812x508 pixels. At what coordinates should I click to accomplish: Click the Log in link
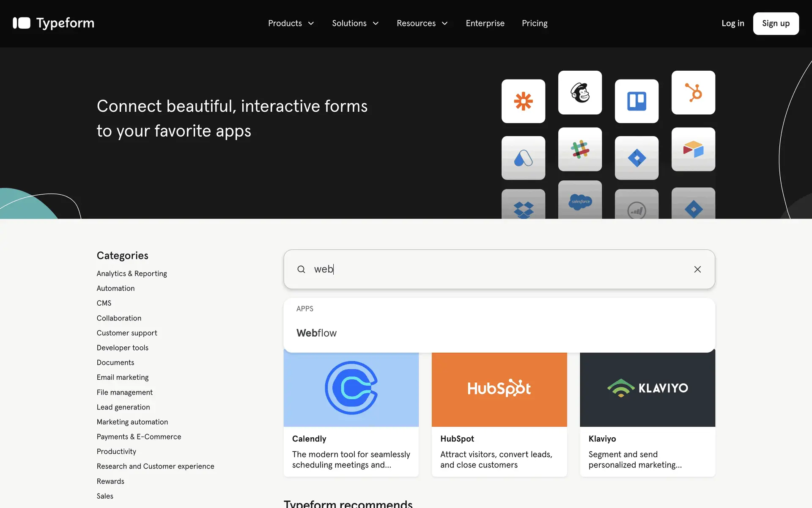coord(732,23)
